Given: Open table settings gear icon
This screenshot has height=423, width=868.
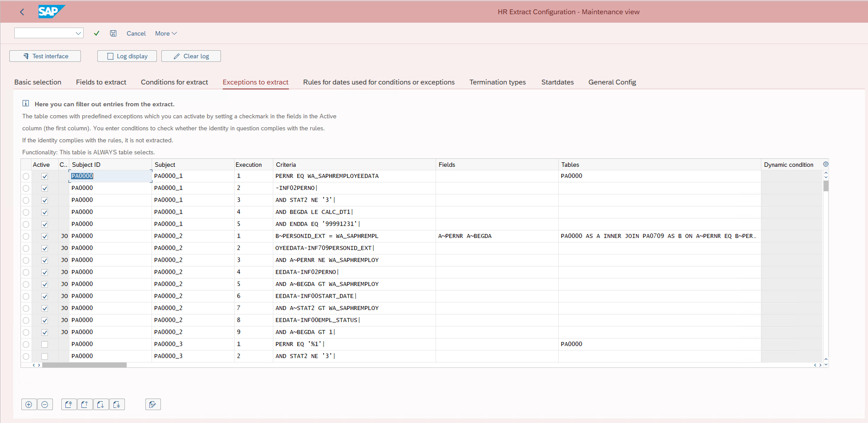Looking at the screenshot, I should 826,164.
